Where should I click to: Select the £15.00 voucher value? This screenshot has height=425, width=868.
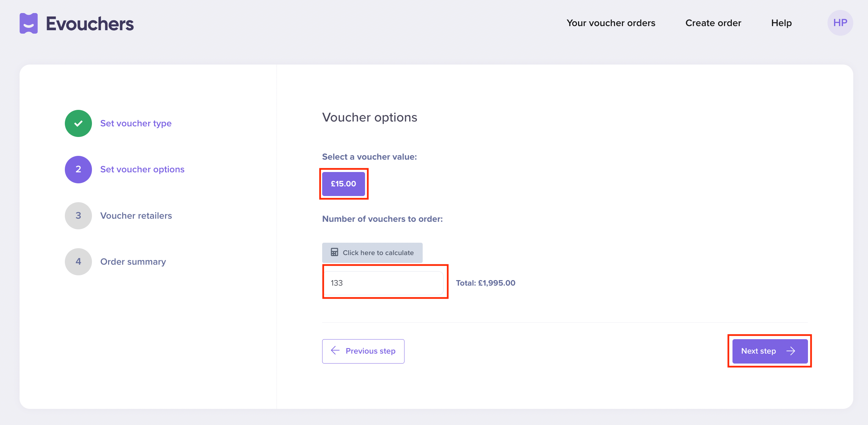[343, 184]
